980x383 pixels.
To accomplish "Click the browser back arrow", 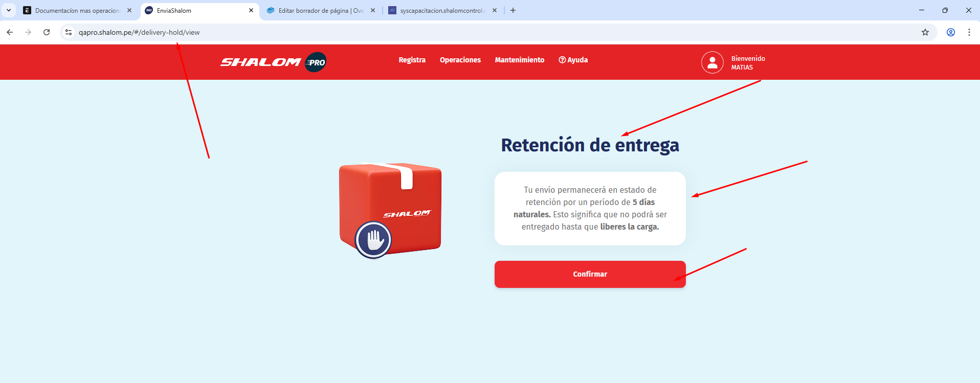I will [x=10, y=32].
